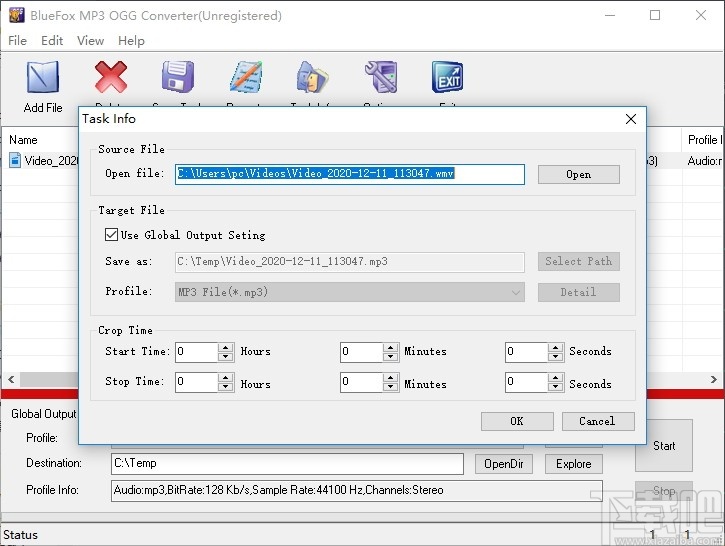This screenshot has width=725, height=546.
Task: Confirm Task Info with OK
Action: coord(517,421)
